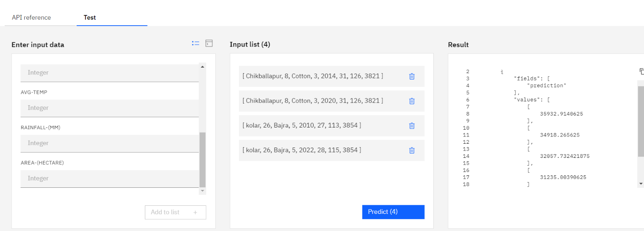This screenshot has width=644, height=231.
Task: Copy the result JSON to clipboard
Action: (641, 71)
